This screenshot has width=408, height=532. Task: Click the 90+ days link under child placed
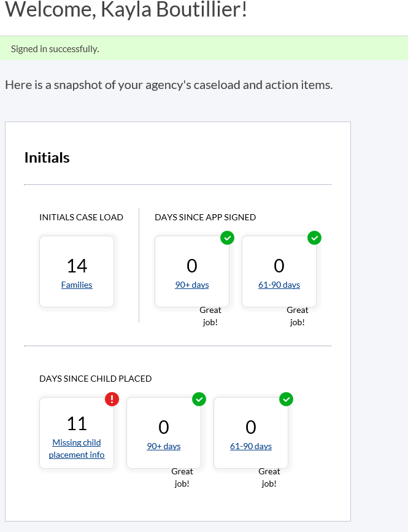click(x=163, y=446)
